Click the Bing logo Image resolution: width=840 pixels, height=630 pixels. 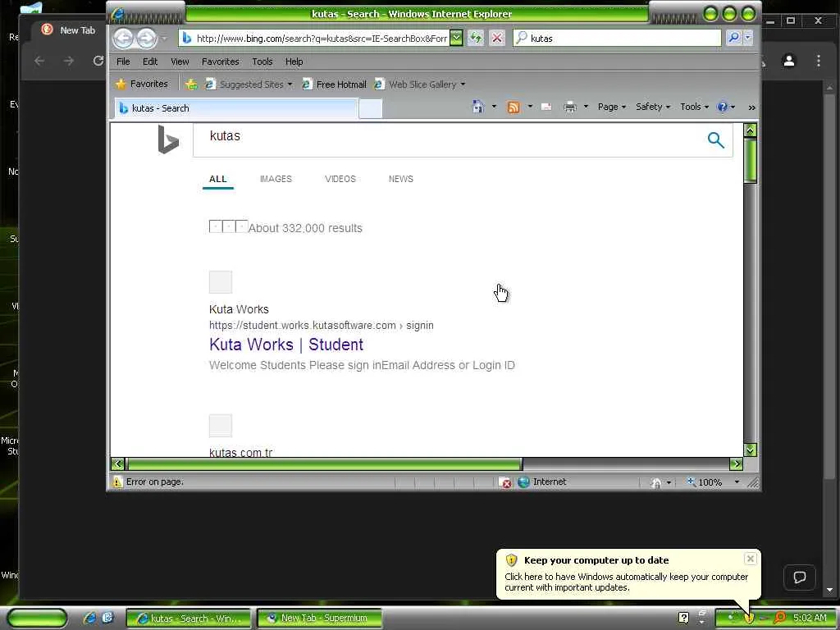168,139
